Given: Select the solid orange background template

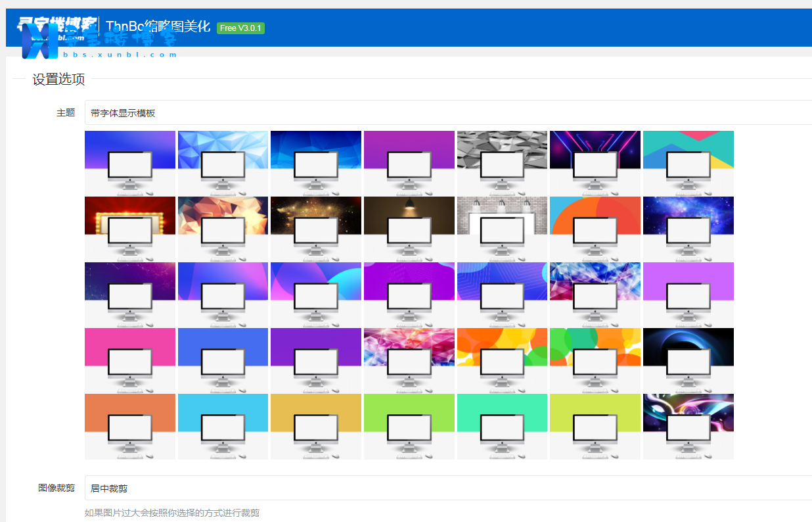Looking at the screenshot, I should [x=129, y=426].
